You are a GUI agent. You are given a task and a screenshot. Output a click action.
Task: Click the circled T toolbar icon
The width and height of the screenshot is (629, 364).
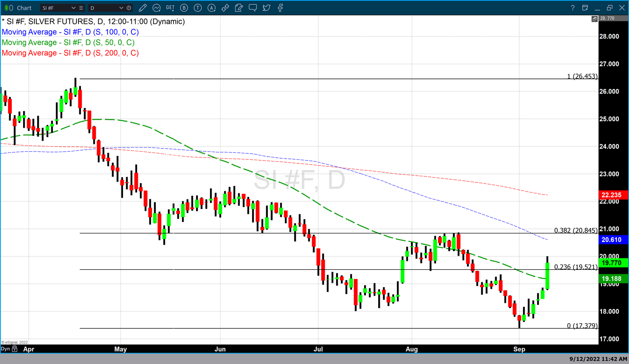[x=198, y=8]
